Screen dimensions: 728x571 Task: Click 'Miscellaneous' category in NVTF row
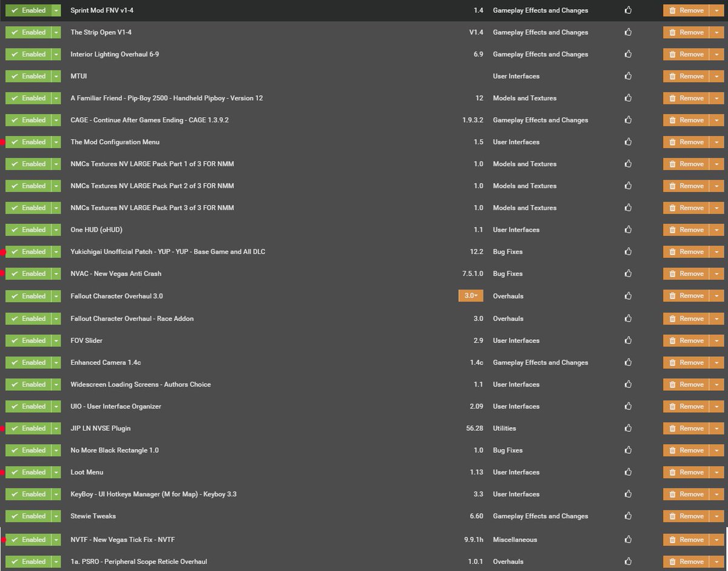point(515,539)
